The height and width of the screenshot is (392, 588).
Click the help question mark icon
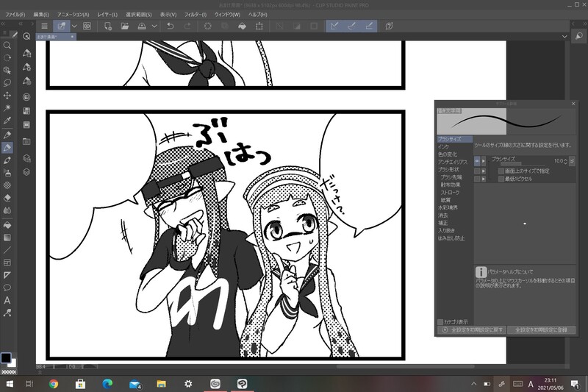(390, 26)
